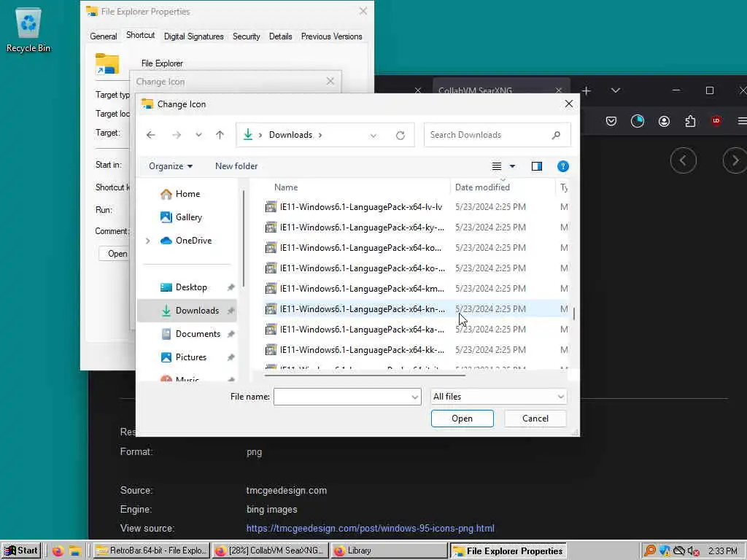
Task: Cancel the Change Icon file dialog
Action: [x=535, y=419]
